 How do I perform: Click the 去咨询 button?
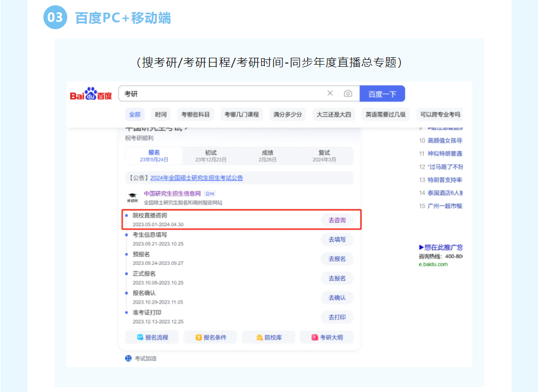[337, 220]
